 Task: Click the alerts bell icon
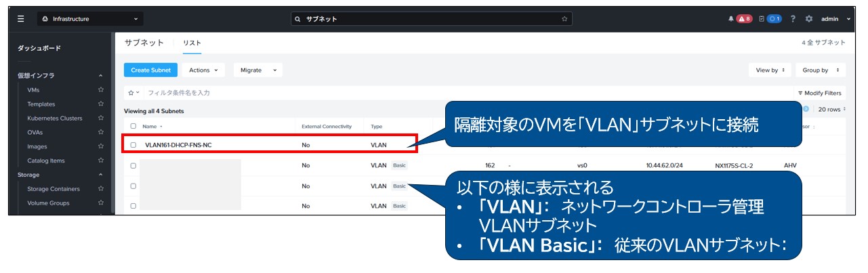pos(730,19)
